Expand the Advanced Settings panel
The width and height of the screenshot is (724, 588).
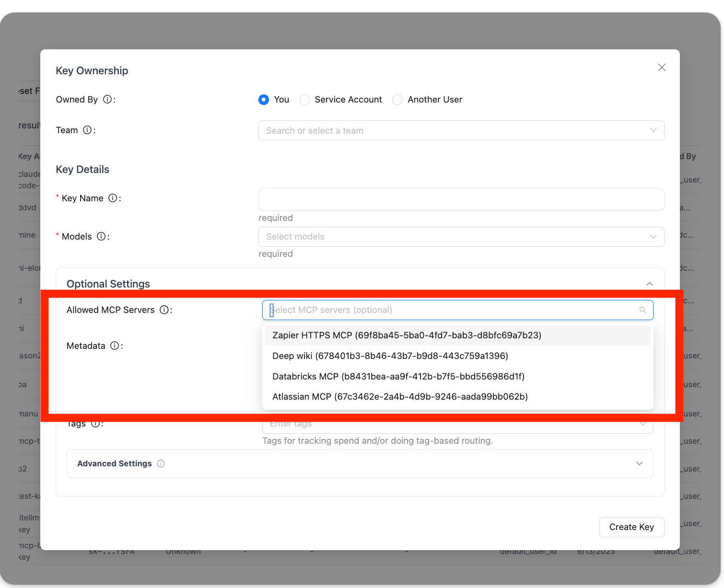pyautogui.click(x=639, y=464)
